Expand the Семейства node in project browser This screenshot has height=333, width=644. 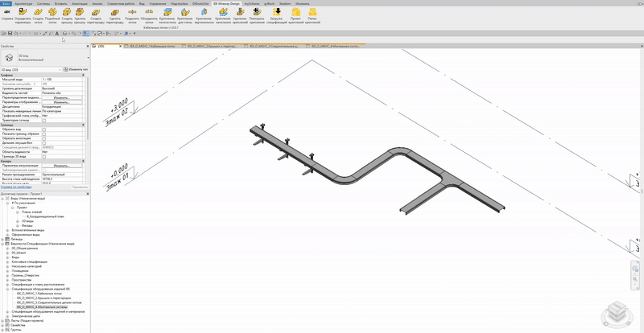pos(4,326)
